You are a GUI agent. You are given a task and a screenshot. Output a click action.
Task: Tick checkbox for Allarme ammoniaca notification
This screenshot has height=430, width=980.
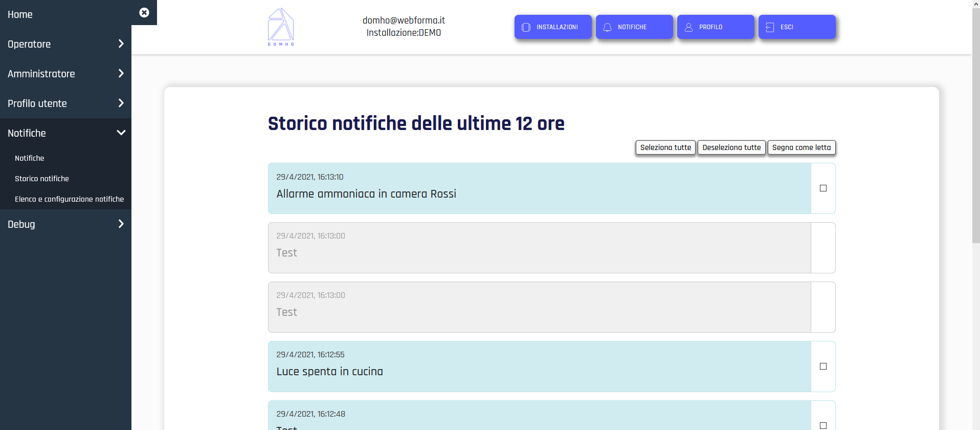pyautogui.click(x=823, y=188)
